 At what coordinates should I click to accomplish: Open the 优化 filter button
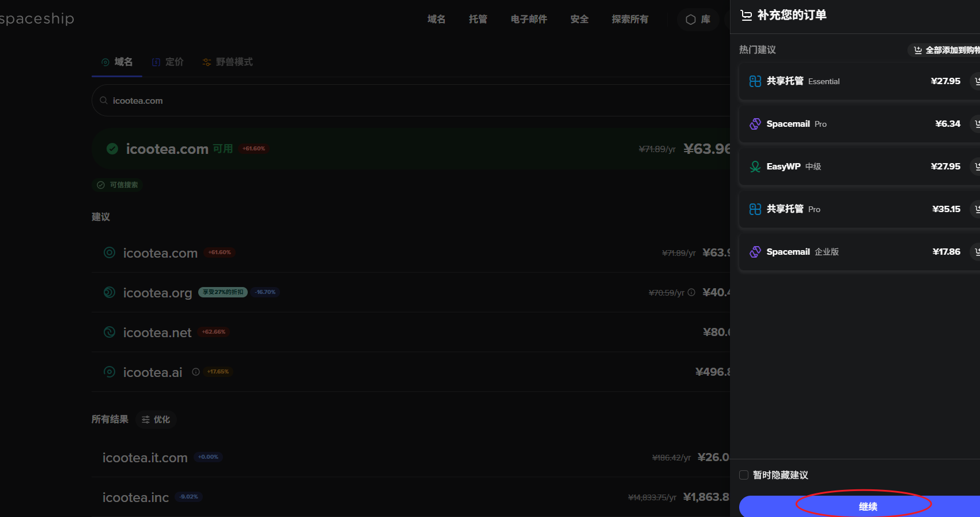click(x=156, y=420)
